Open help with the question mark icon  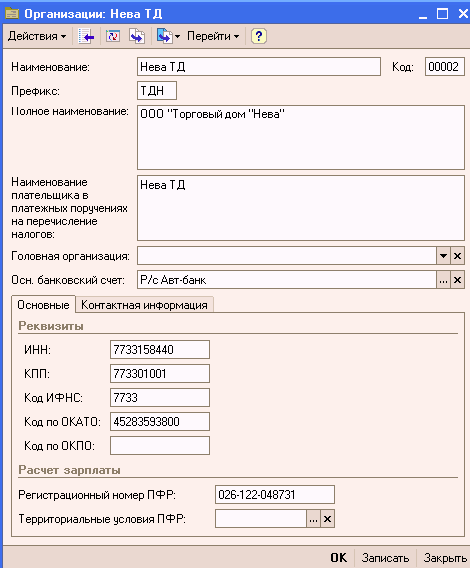coord(258,36)
